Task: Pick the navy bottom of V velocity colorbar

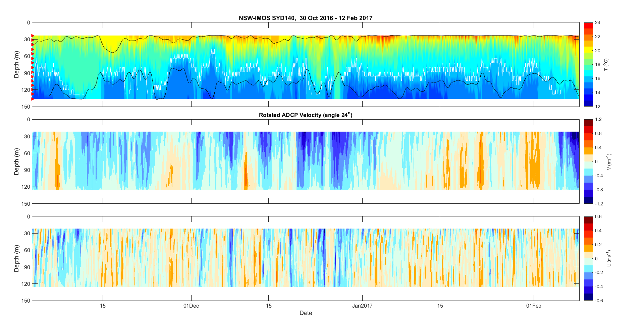Action: pos(588,200)
